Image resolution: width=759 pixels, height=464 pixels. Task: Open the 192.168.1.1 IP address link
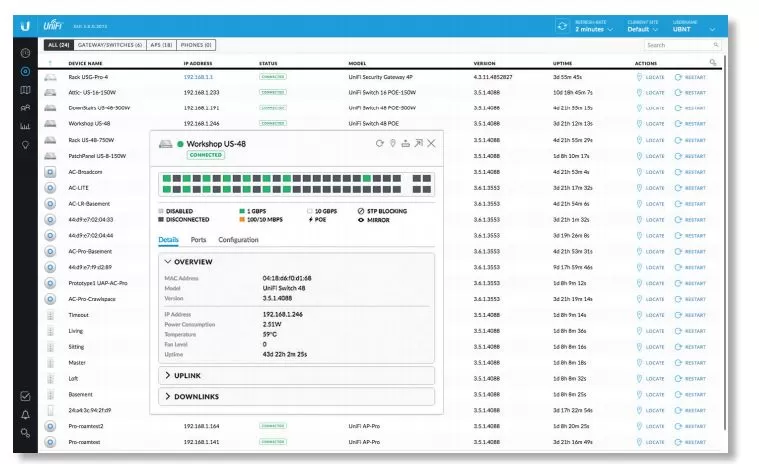[198, 77]
